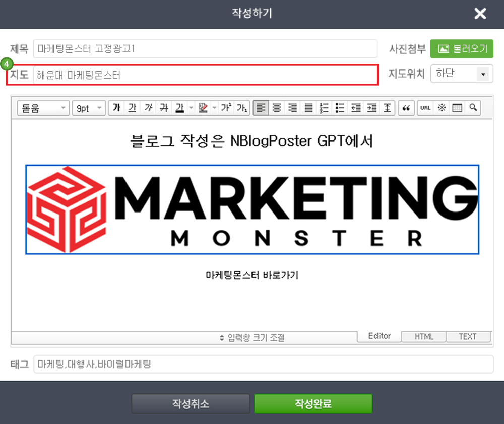Open highlight color dropdown arrow
504x424 pixels.
coord(214,108)
